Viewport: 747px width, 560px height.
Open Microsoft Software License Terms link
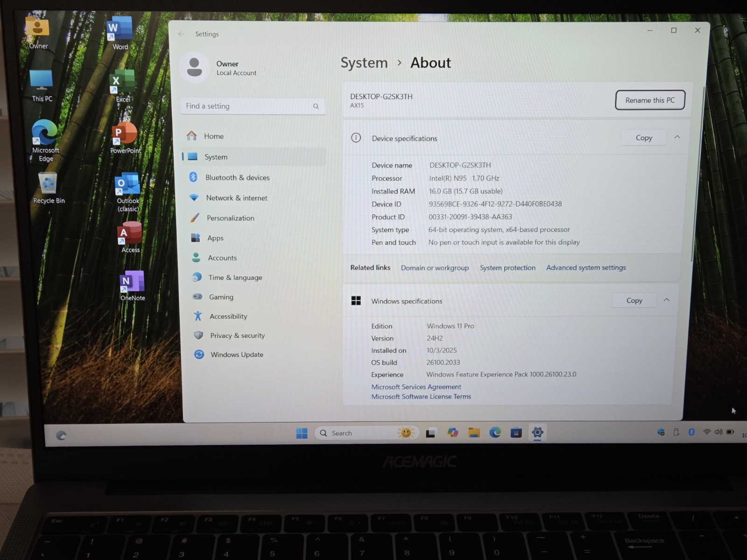click(421, 397)
